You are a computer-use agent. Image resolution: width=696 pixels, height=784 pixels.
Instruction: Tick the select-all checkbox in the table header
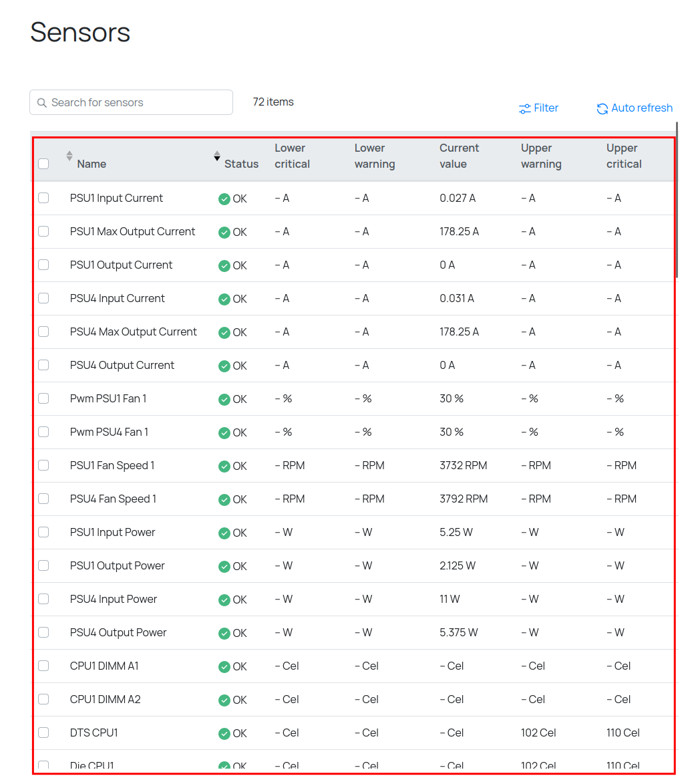tap(43, 164)
